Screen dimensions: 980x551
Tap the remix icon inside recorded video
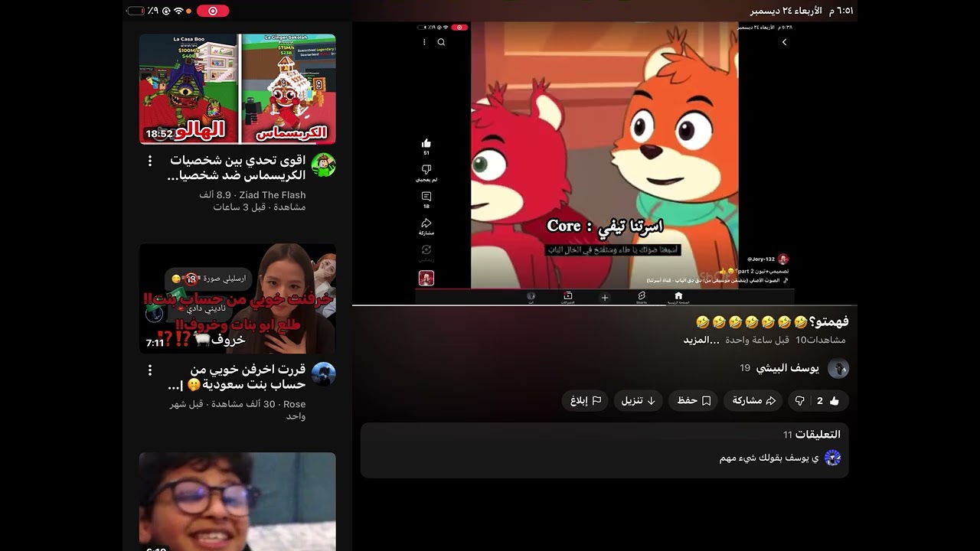coord(426,250)
